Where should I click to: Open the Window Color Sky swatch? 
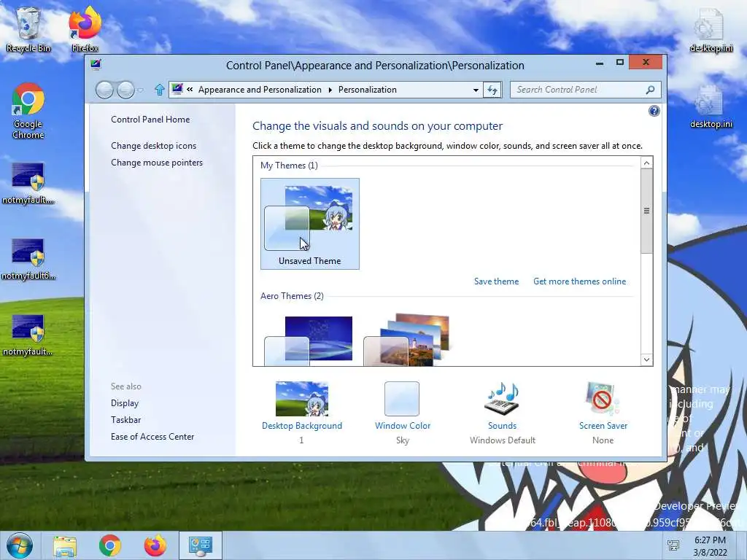pos(402,399)
